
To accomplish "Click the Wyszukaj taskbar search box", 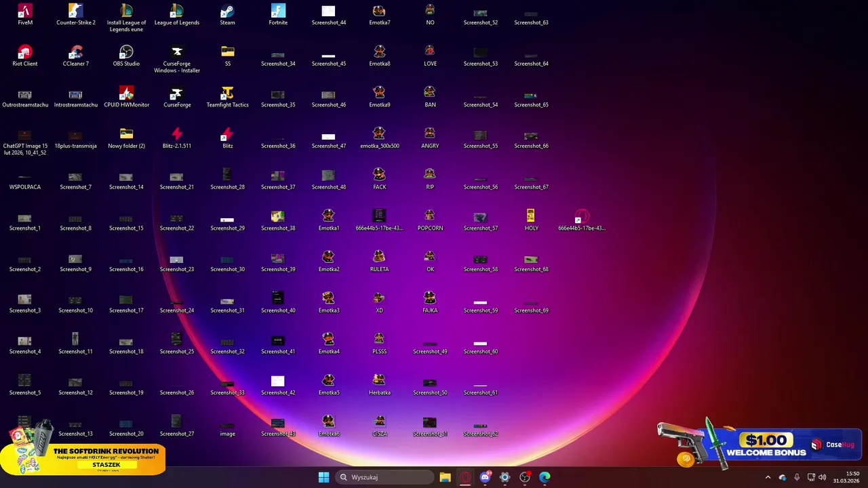I will (x=386, y=477).
